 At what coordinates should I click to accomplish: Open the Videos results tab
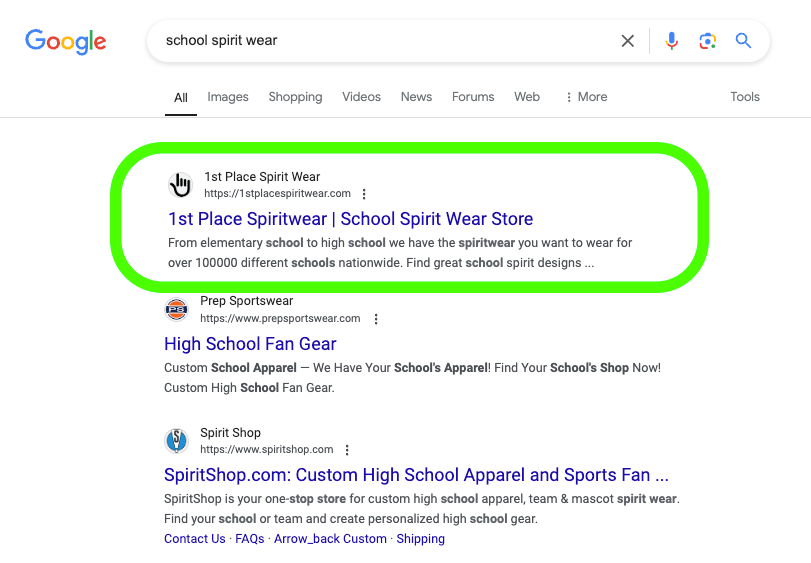(361, 97)
